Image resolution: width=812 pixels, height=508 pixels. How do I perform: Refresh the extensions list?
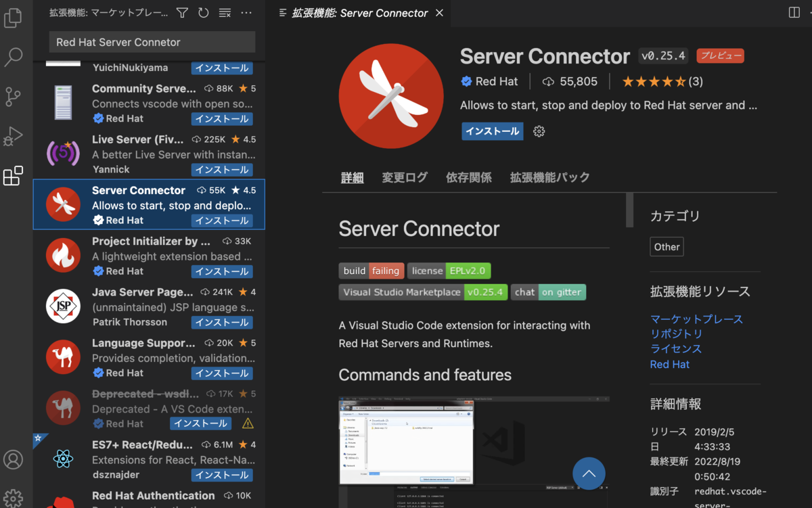coord(203,12)
